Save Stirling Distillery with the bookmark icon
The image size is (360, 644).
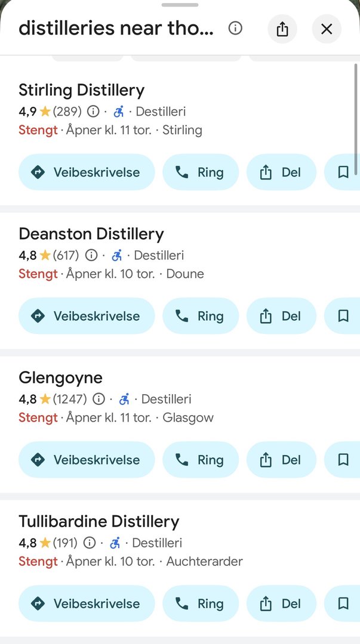(343, 172)
